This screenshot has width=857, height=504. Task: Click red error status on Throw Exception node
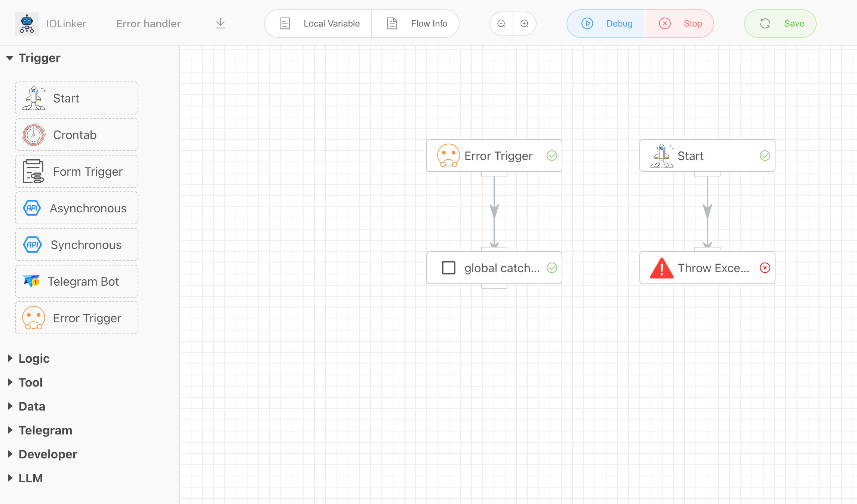pos(765,268)
